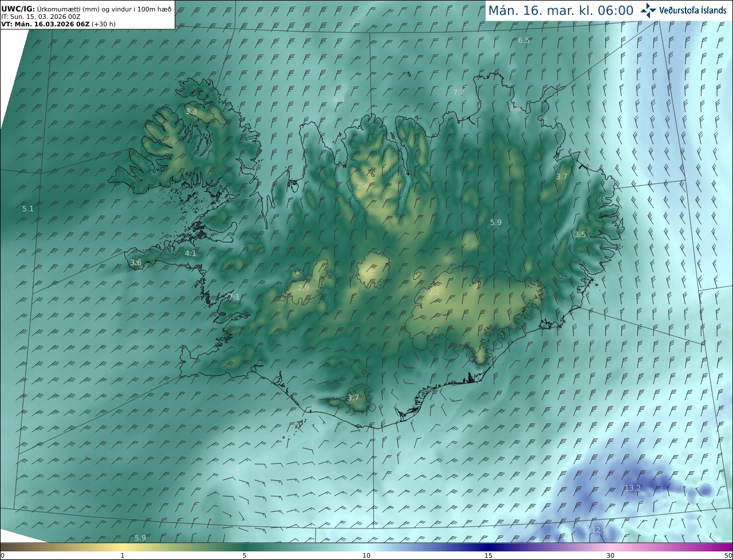Click the Veðurstofa Íslands name text
This screenshot has height=560, width=733.
click(x=692, y=10)
